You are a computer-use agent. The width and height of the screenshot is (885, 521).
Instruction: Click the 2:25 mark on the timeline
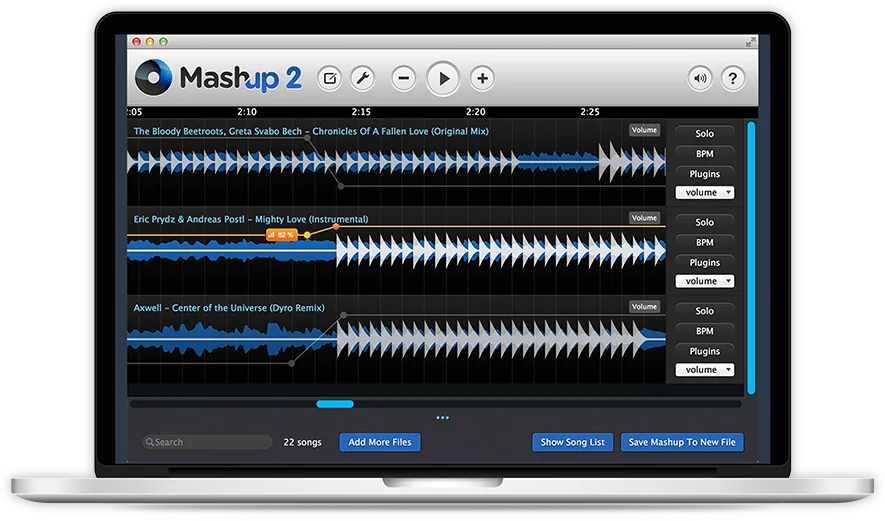click(x=590, y=112)
